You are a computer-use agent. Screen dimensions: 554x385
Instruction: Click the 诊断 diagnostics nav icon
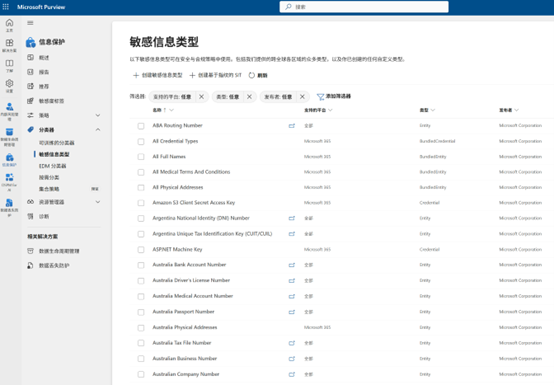click(x=31, y=216)
